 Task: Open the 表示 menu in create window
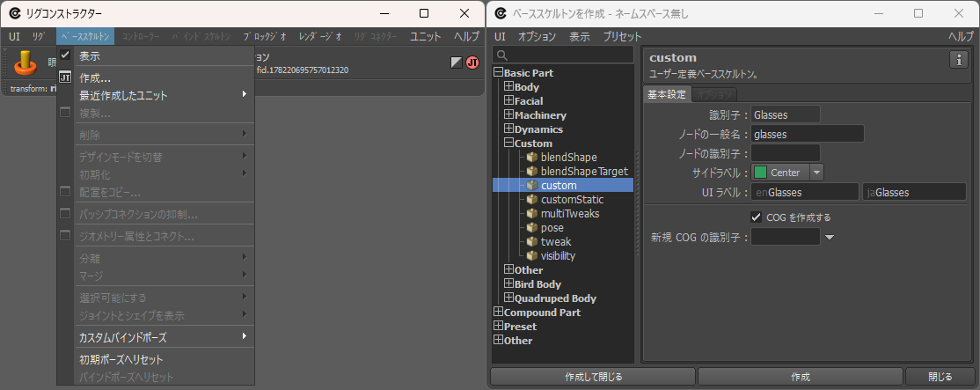[x=580, y=36]
